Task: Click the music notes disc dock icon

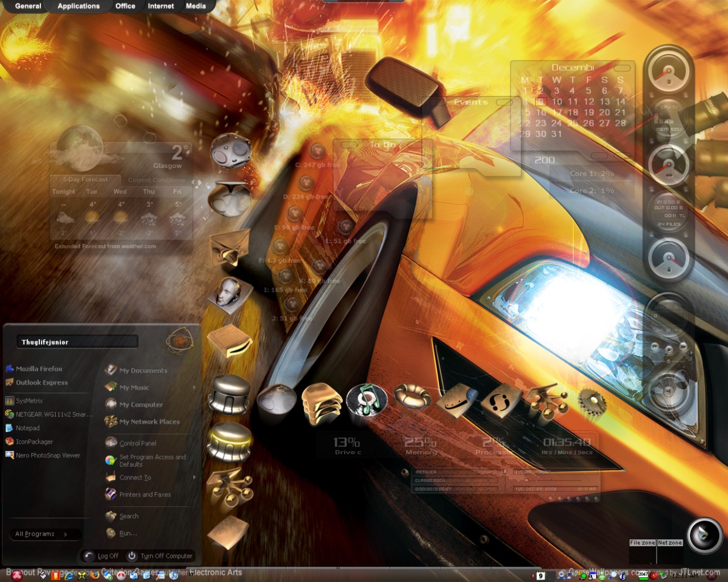Action: pos(366,401)
